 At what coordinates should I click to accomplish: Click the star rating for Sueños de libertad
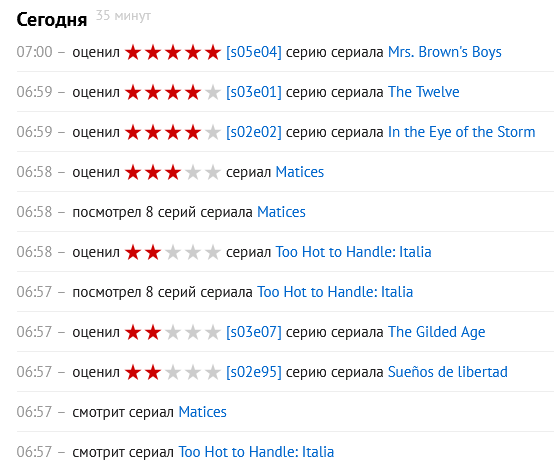[x=173, y=372]
